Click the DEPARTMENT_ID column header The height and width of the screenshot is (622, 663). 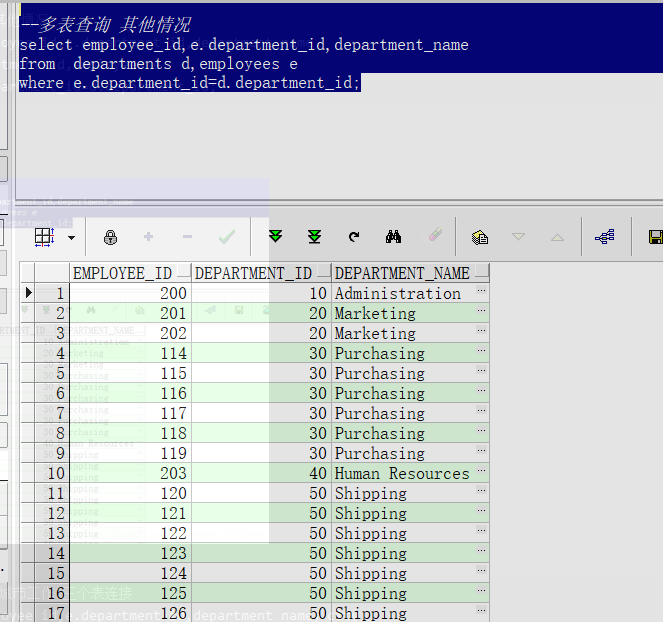pyautogui.click(x=261, y=273)
